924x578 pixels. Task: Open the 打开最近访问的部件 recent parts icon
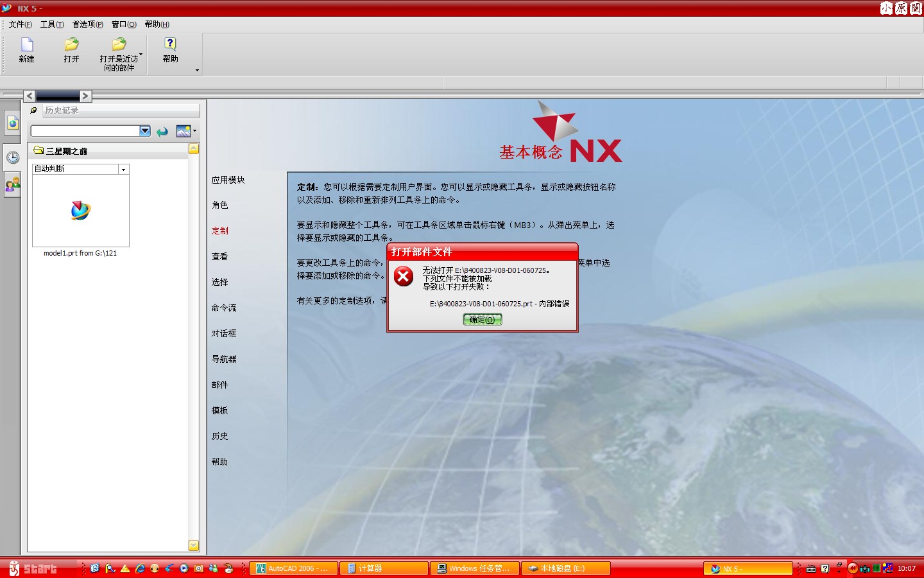119,44
